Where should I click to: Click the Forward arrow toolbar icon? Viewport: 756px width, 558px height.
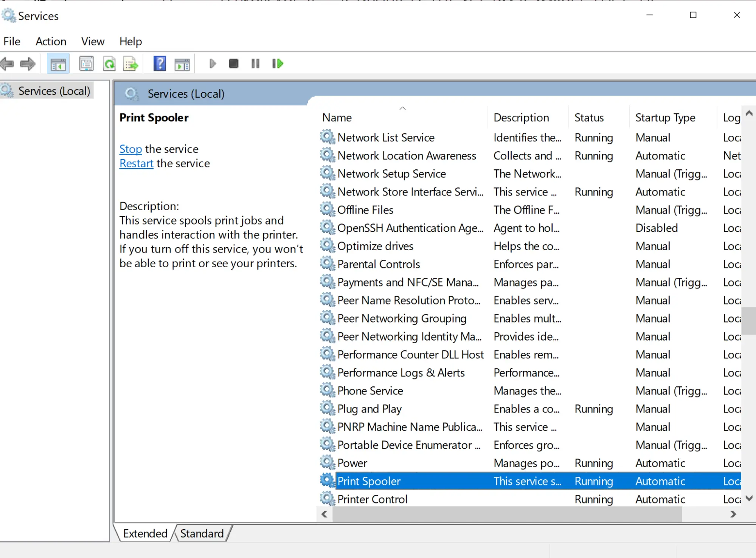28,64
